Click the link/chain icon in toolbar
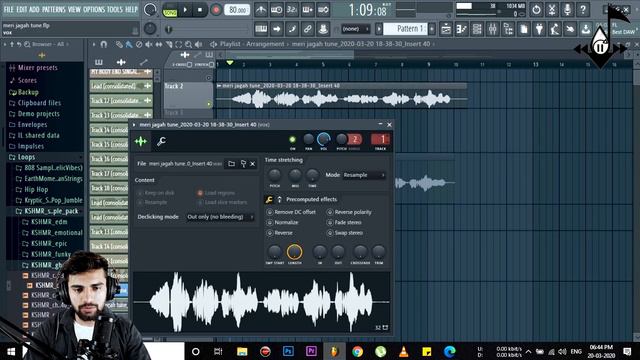The image size is (640, 360). tap(307, 29)
